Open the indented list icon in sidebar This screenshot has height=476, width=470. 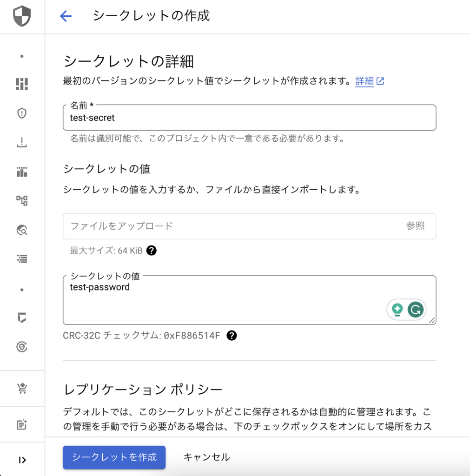[x=22, y=258]
